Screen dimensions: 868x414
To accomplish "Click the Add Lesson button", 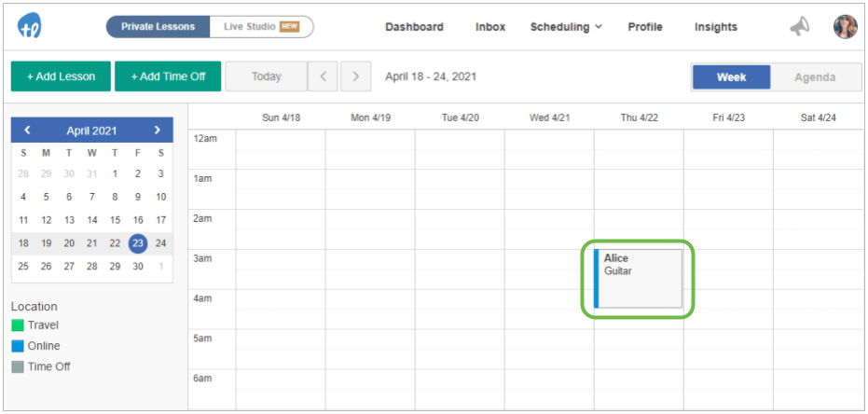I will click(61, 76).
